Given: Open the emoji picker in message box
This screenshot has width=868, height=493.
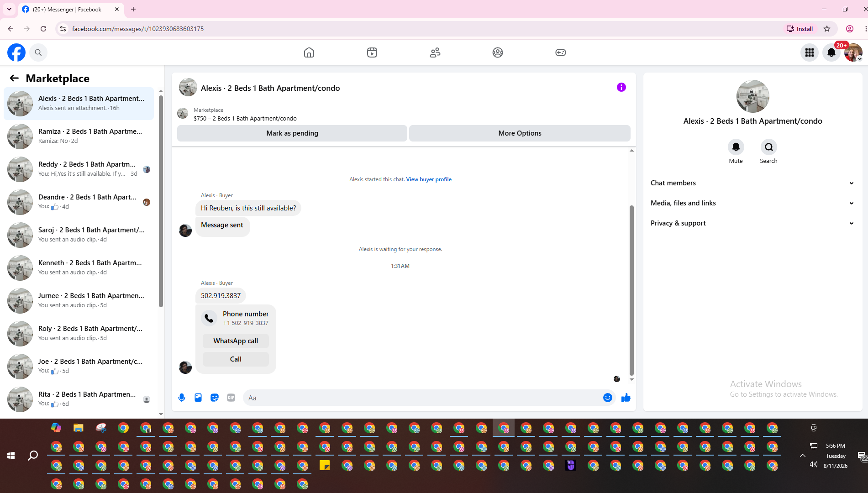Looking at the screenshot, I should click(x=608, y=398).
